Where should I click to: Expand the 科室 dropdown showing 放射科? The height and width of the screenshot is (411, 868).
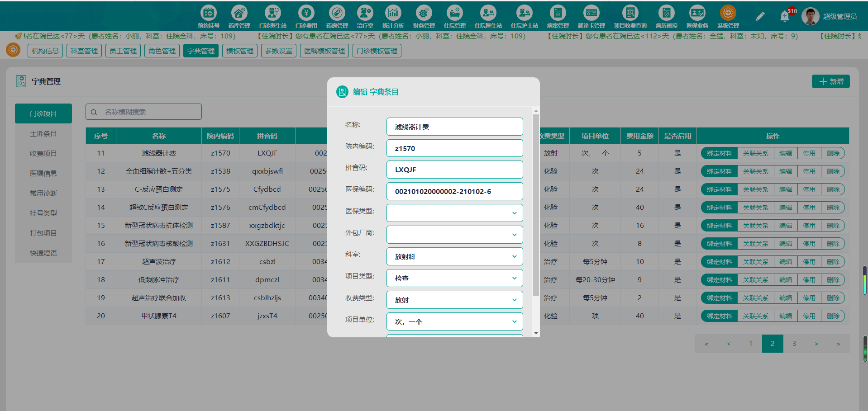pyautogui.click(x=455, y=256)
